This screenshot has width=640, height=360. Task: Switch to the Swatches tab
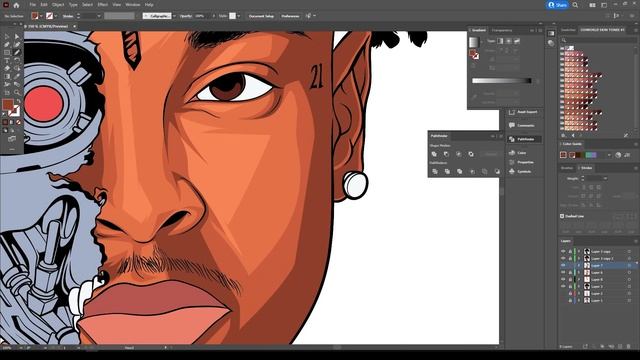click(x=568, y=30)
